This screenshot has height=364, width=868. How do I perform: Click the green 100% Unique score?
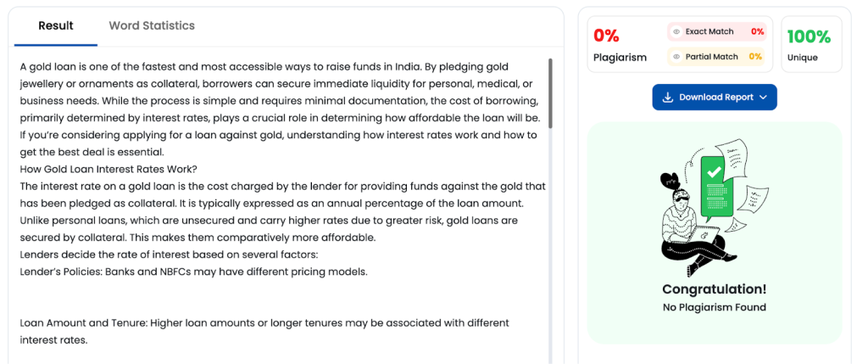pyautogui.click(x=809, y=36)
